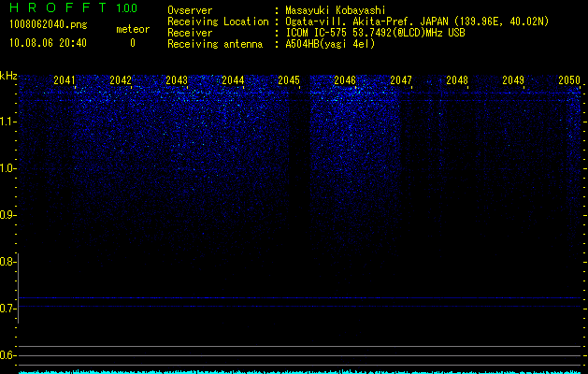Click the observer name Masayuki Kobayashi
The width and height of the screenshot is (588, 374).
point(336,10)
